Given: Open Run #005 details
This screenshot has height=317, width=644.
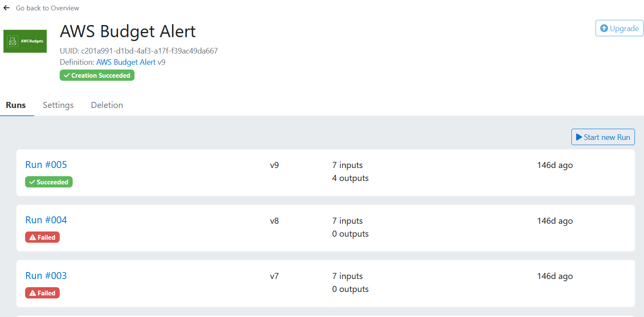Looking at the screenshot, I should (x=46, y=165).
